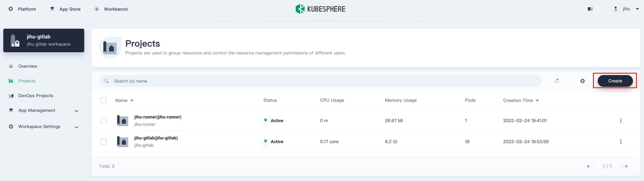
Task: Click the Projects sidebar icon
Action: coord(11,81)
